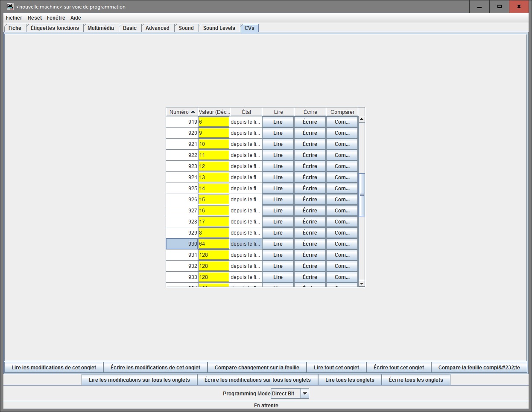Screen dimensions: 532x412
Task: Switch to the Étiquettes fonctions tab
Action: coord(55,28)
